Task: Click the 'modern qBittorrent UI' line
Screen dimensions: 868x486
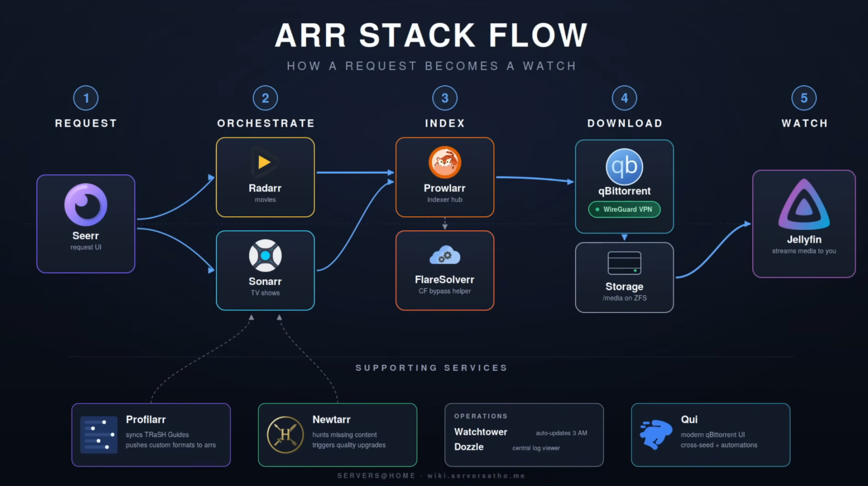Action: tap(712, 435)
